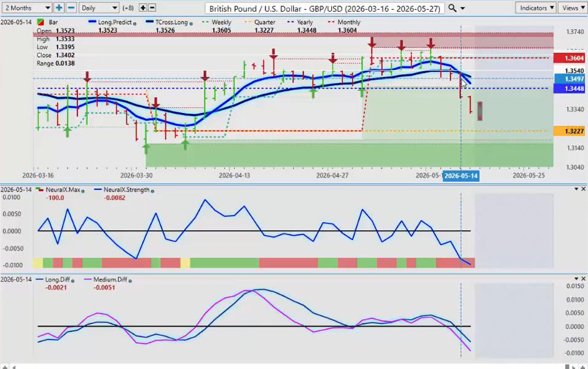Click the NeuralX.Max value -100.0
588x369 pixels.
(x=55, y=198)
